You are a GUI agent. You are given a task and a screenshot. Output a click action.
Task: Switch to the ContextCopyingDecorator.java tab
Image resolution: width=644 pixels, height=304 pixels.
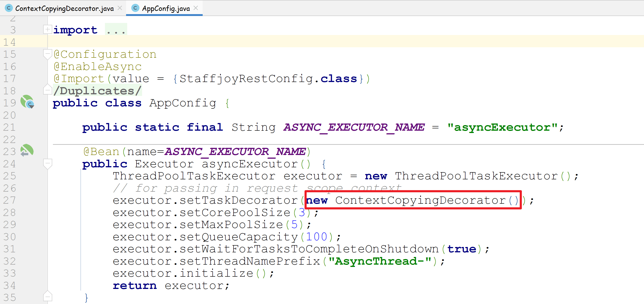coord(64,9)
